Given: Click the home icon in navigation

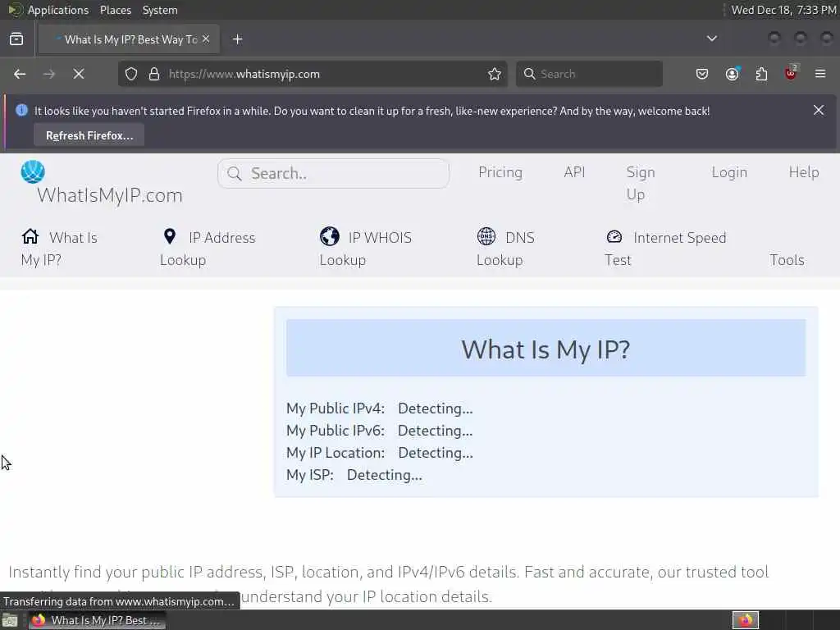Looking at the screenshot, I should (x=30, y=236).
